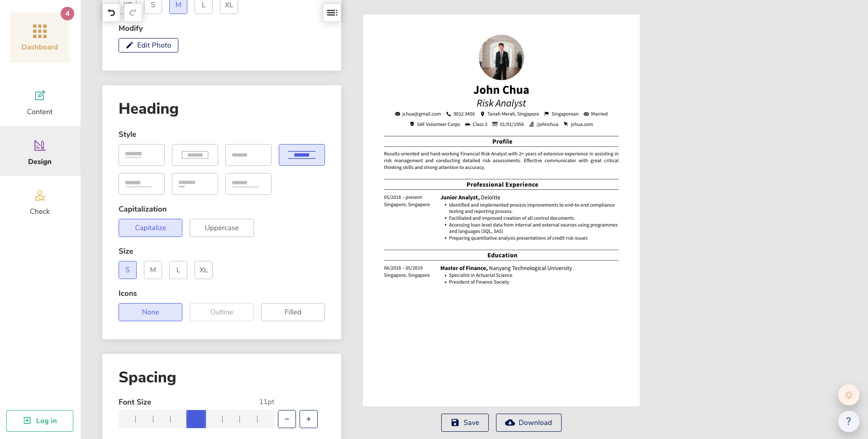Open the section list menu icon

tap(332, 13)
